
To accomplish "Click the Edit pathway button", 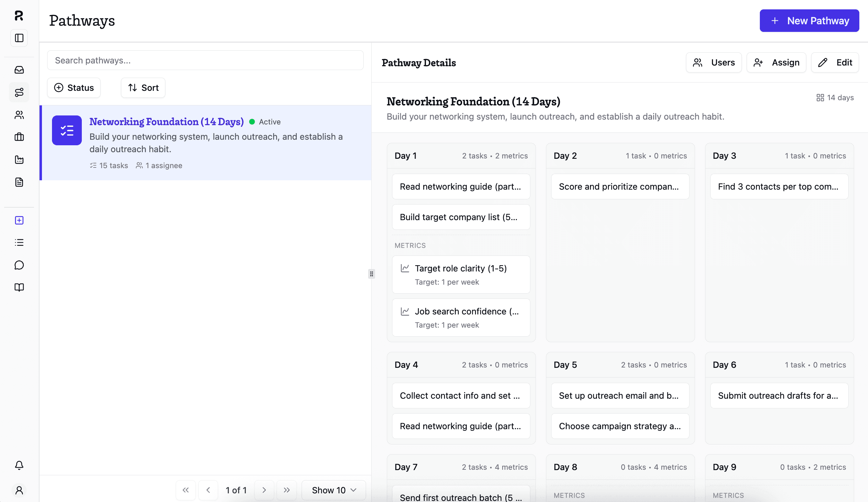I will coord(835,62).
